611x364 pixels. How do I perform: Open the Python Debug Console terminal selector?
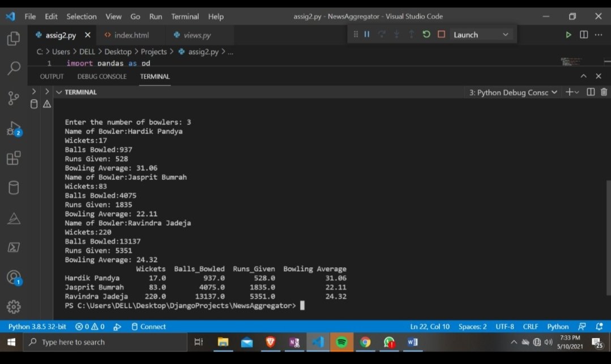[513, 92]
